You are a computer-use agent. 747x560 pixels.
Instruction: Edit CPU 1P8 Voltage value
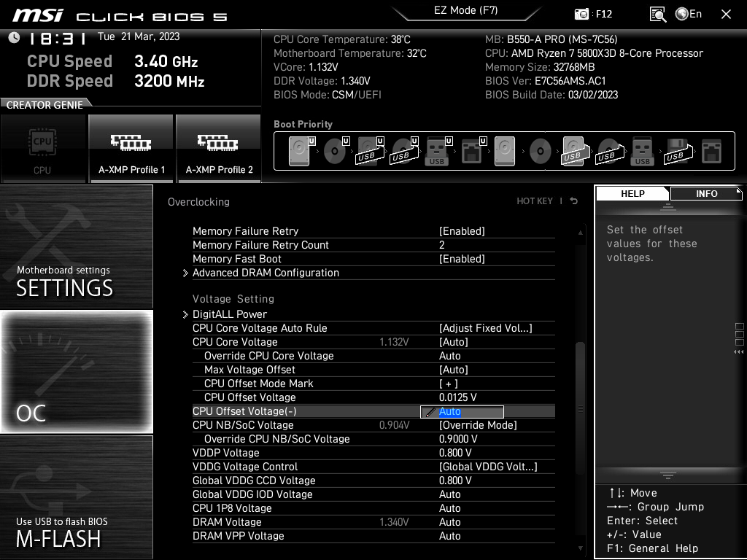click(449, 508)
